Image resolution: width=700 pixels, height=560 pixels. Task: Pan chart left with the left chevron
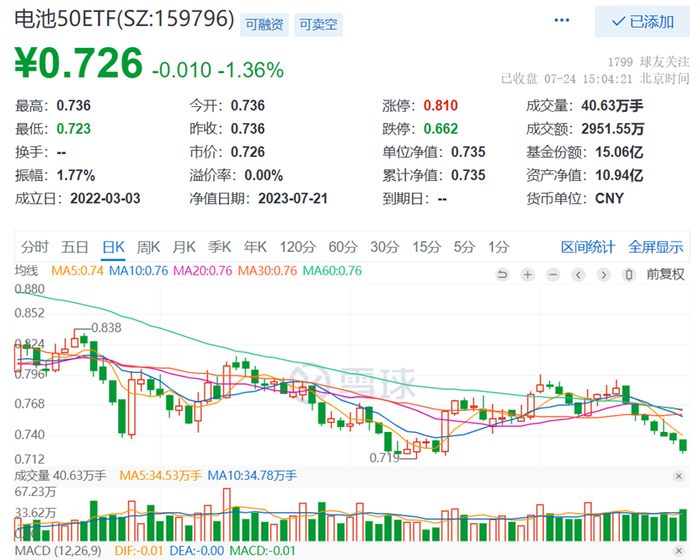(578, 274)
